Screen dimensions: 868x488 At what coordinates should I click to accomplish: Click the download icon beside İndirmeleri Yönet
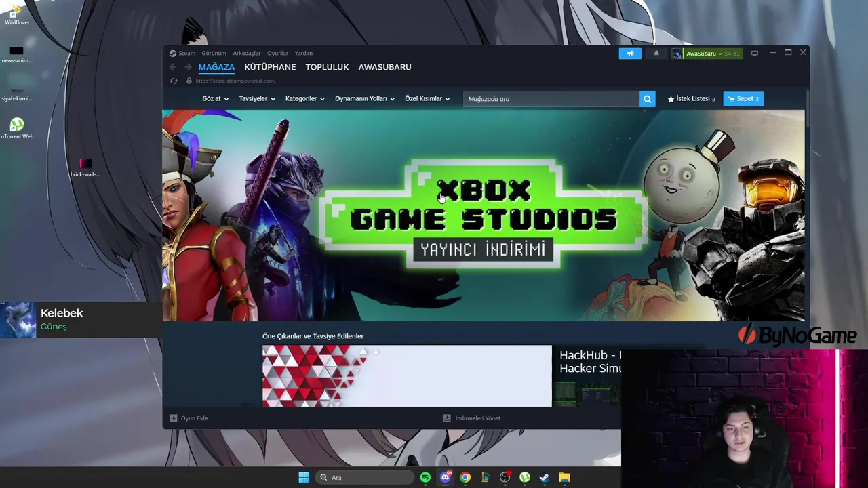[x=447, y=418]
